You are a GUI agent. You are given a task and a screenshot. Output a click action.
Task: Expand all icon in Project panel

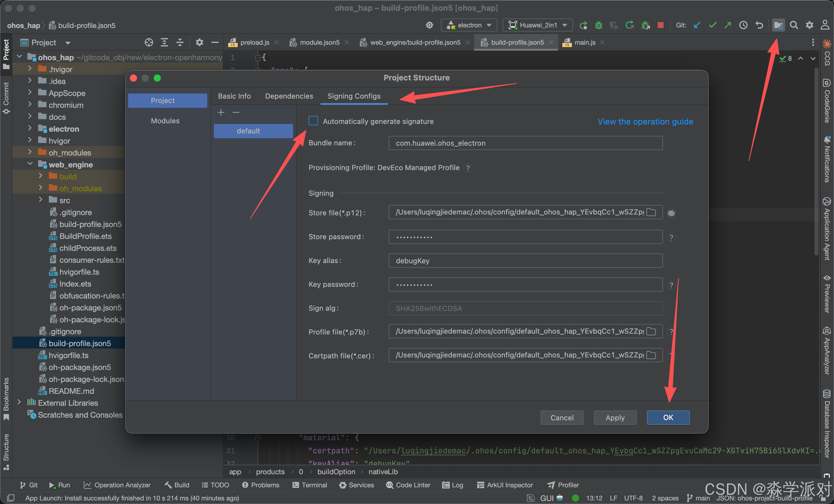tap(164, 42)
